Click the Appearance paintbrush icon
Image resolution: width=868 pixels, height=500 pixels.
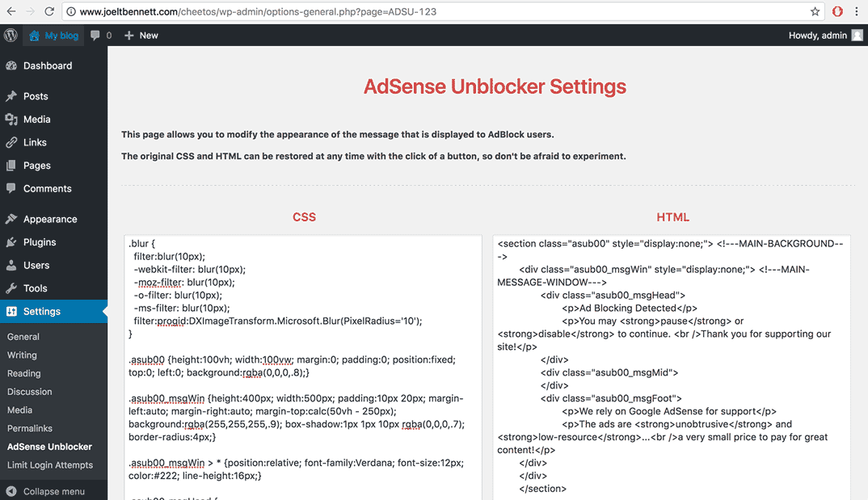click(x=11, y=219)
